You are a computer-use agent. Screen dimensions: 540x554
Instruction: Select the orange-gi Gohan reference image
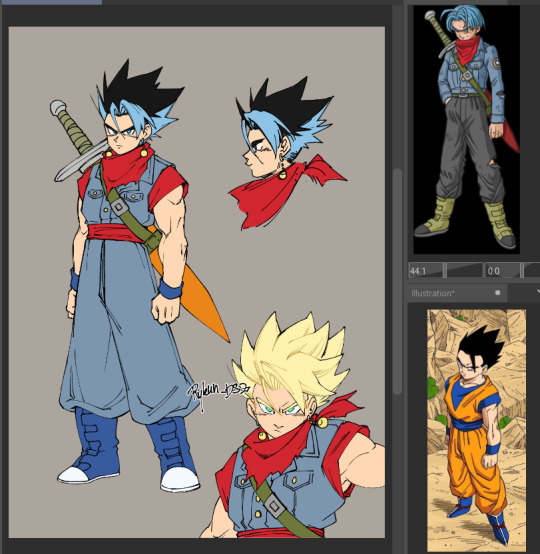476,430
